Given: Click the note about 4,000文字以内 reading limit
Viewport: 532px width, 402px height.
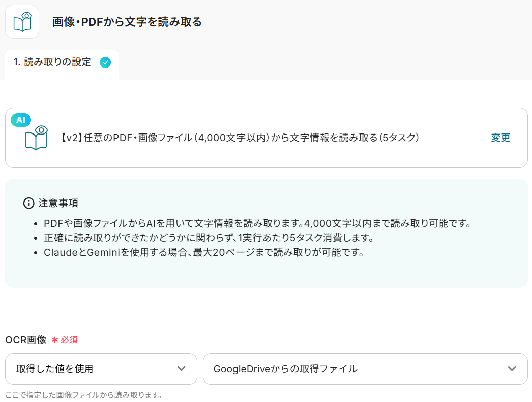Looking at the screenshot, I should click(257, 223).
